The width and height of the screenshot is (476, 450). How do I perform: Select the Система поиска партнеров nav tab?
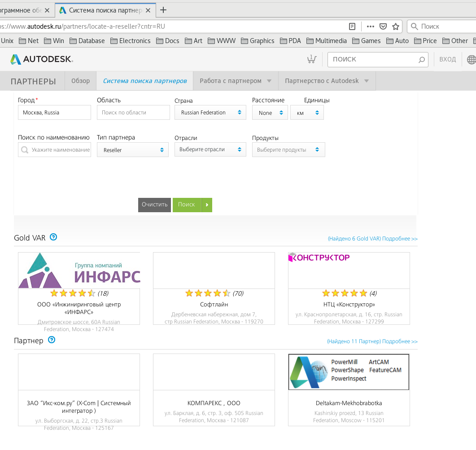click(x=145, y=81)
